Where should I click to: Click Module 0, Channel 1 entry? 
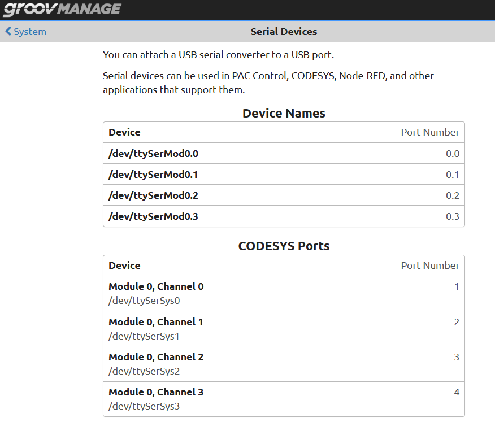(x=156, y=322)
